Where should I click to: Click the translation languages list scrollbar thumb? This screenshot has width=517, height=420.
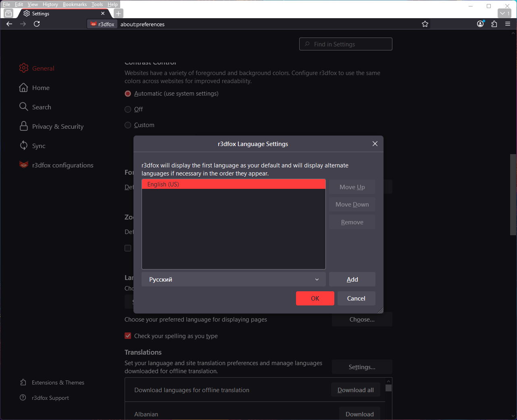(x=388, y=388)
